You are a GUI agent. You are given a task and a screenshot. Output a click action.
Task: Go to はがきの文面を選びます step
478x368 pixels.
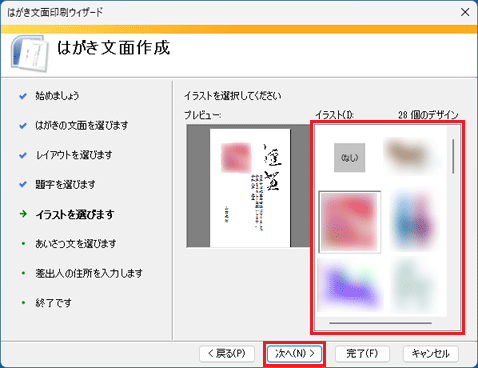(82, 126)
